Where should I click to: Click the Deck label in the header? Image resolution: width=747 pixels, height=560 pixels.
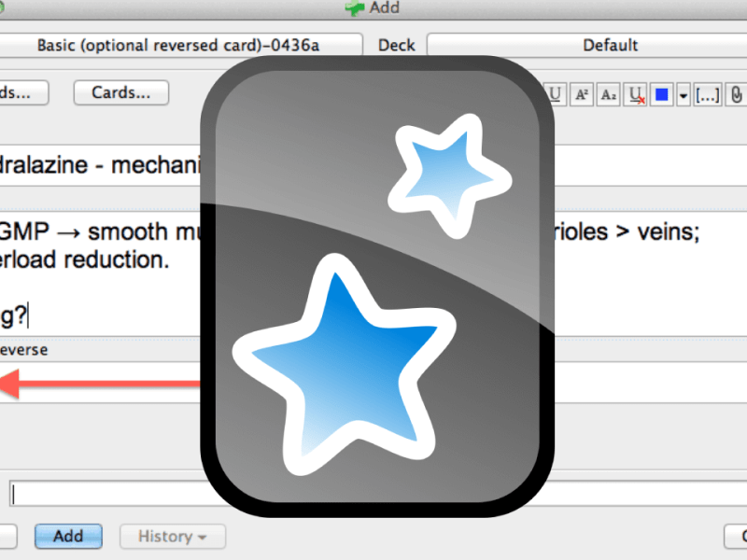click(x=395, y=44)
